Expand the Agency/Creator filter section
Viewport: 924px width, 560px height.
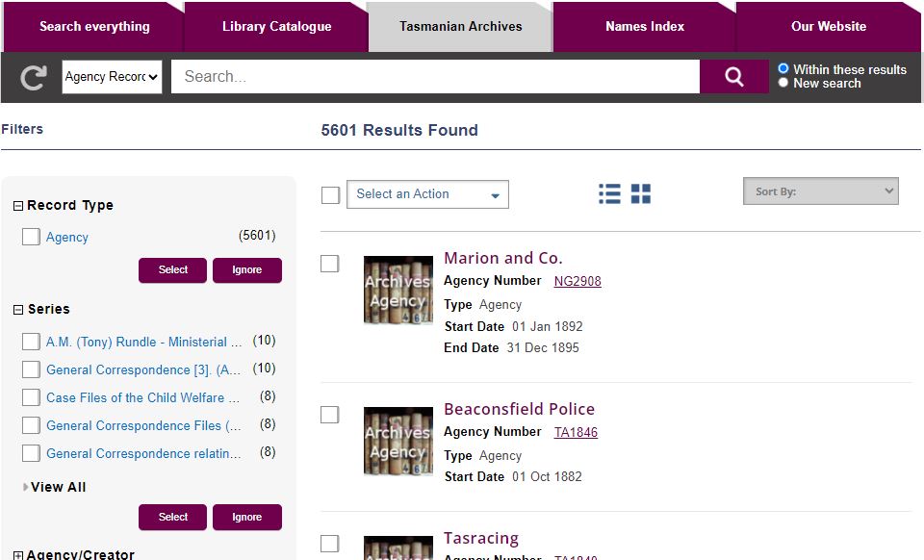coord(18,555)
